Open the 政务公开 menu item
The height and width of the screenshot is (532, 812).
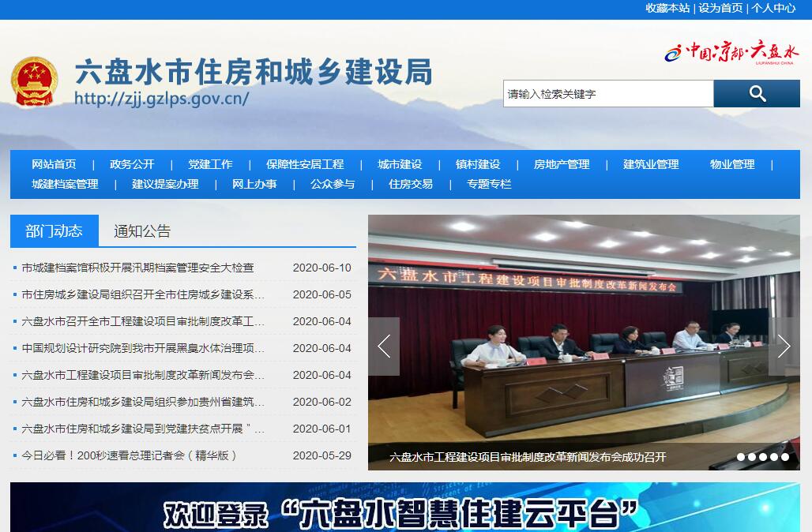pos(132,164)
